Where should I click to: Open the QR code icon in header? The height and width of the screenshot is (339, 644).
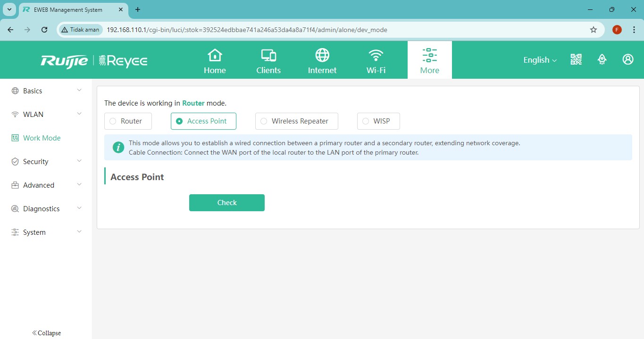coord(576,59)
